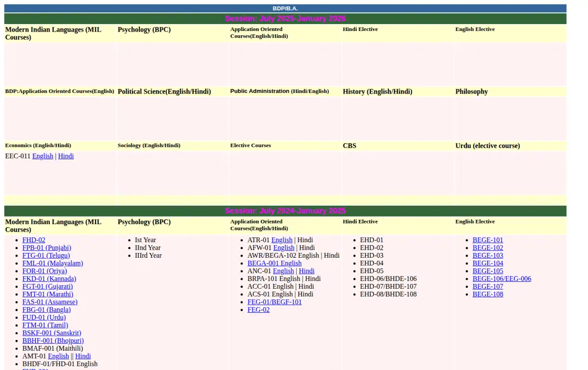
Task: Click the EHD-06/BHDE-106 list item
Action: (388, 279)
